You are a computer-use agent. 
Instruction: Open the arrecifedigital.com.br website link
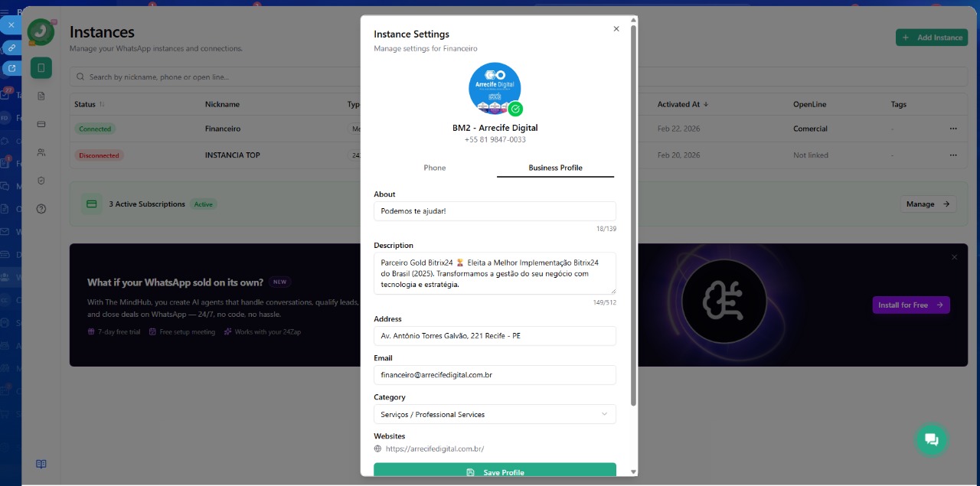pos(434,449)
